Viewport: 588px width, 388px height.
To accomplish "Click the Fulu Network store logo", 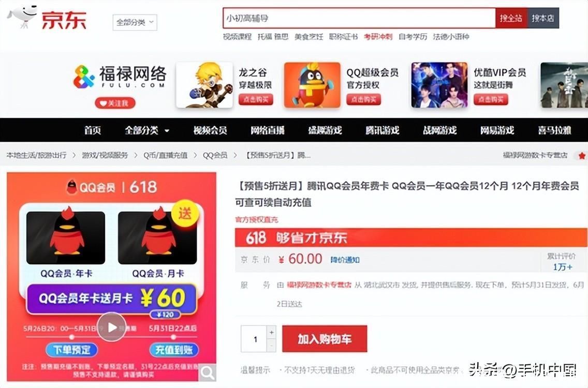I will coord(120,77).
